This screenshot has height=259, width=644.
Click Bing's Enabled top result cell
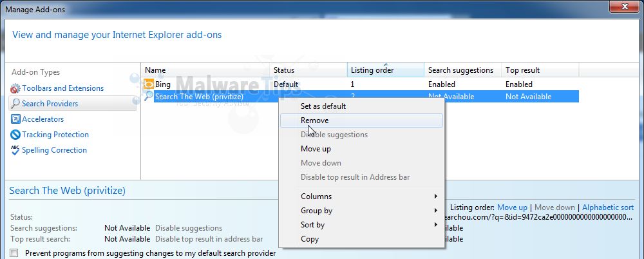(x=518, y=84)
